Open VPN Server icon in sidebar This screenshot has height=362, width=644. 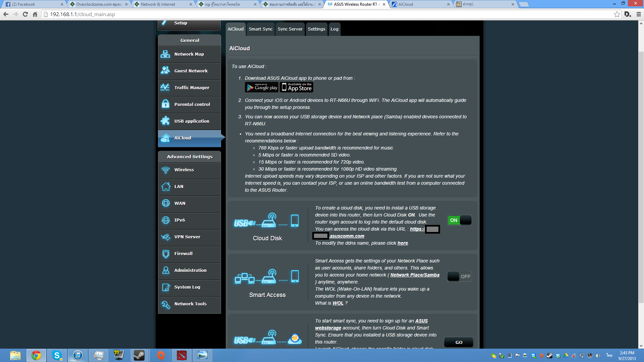(165, 237)
